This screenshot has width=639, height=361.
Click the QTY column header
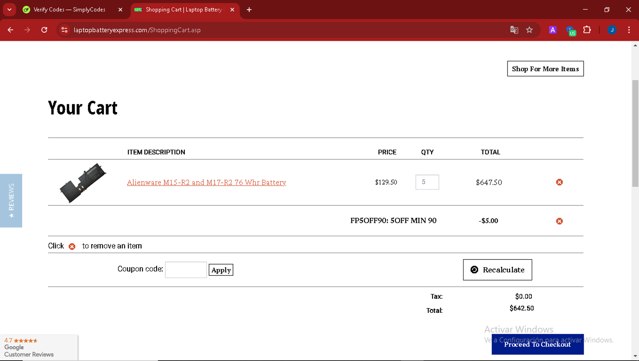point(427,152)
